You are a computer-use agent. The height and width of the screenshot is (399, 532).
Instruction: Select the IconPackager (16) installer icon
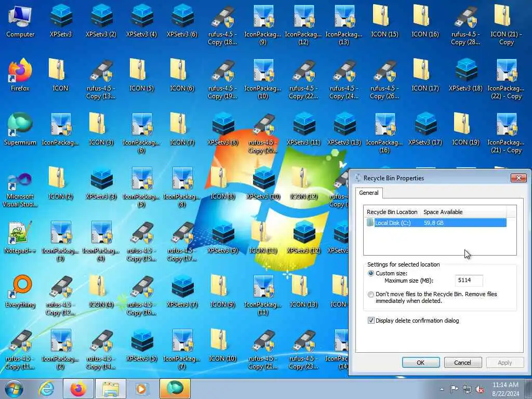384,133
